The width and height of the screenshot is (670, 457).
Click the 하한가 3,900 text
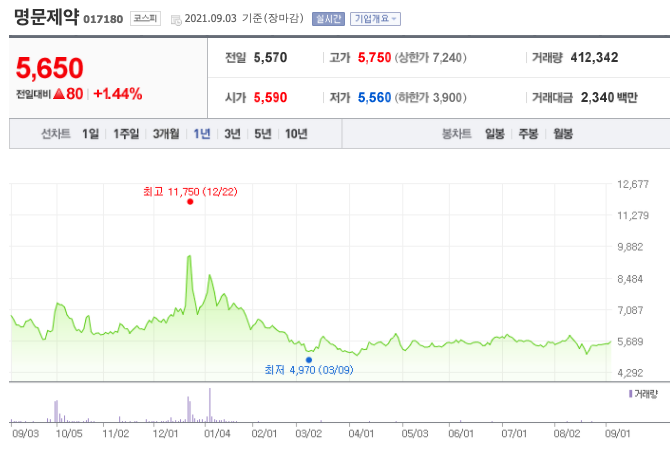[430, 98]
